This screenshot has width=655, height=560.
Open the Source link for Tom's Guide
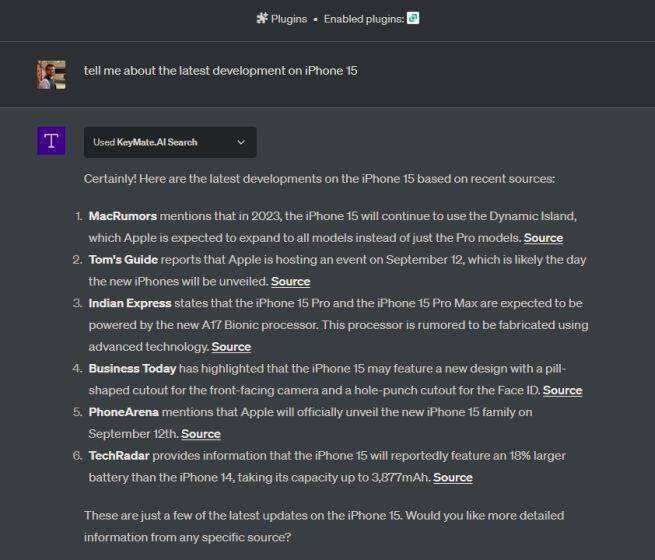[290, 281]
